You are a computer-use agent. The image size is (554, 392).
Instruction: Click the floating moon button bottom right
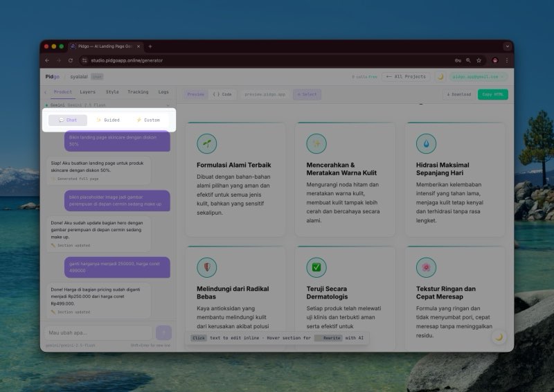[498, 337]
